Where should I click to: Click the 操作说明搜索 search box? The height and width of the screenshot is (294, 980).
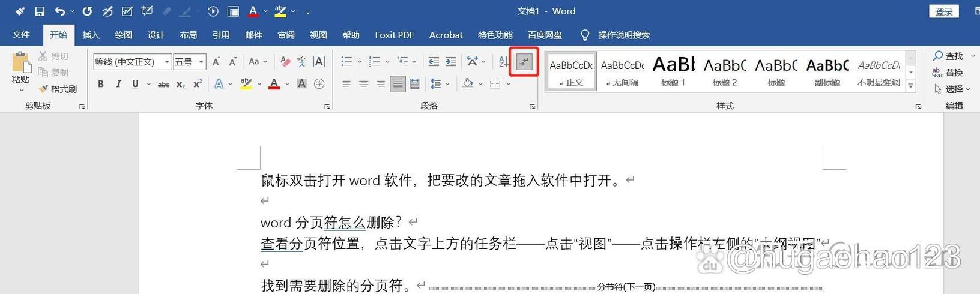624,35
